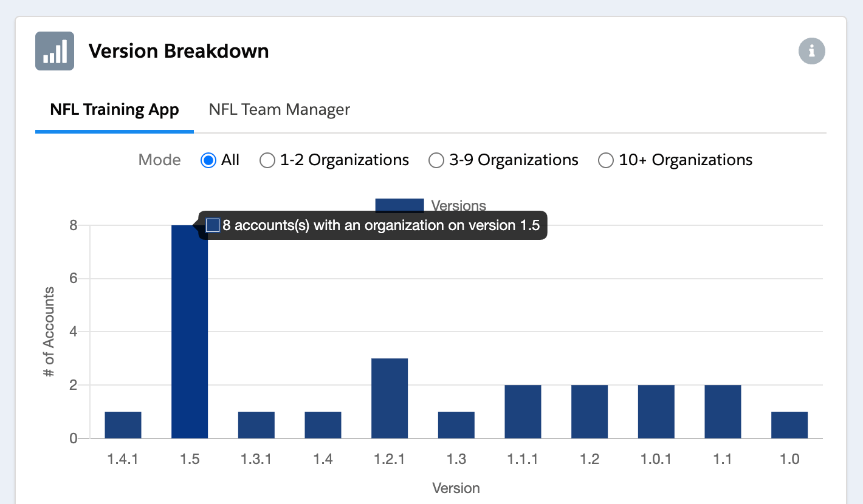Click the bar for version 1.1
863x504 pixels.
click(x=723, y=412)
